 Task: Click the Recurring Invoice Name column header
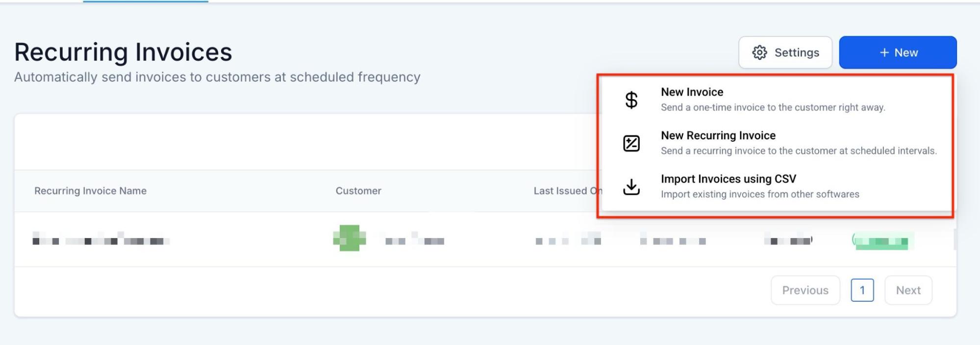90,191
